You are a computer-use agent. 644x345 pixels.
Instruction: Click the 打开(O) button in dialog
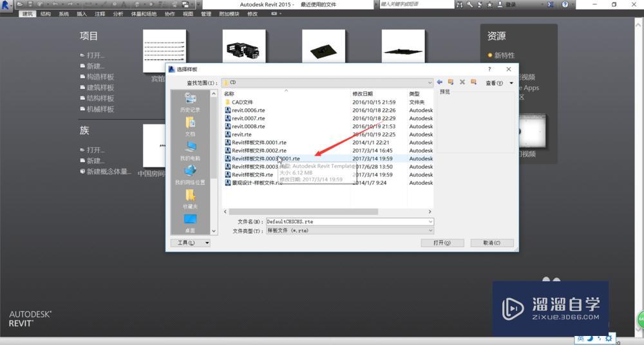coord(442,243)
